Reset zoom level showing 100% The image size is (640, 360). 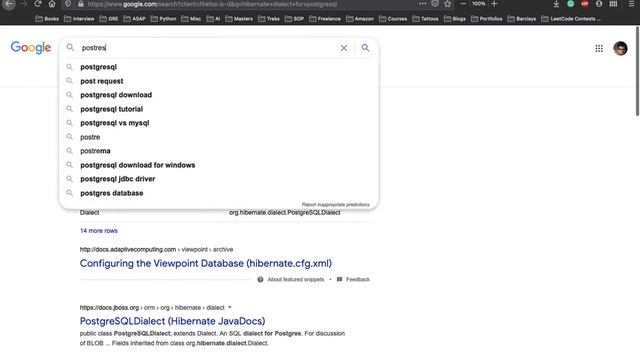click(x=479, y=4)
